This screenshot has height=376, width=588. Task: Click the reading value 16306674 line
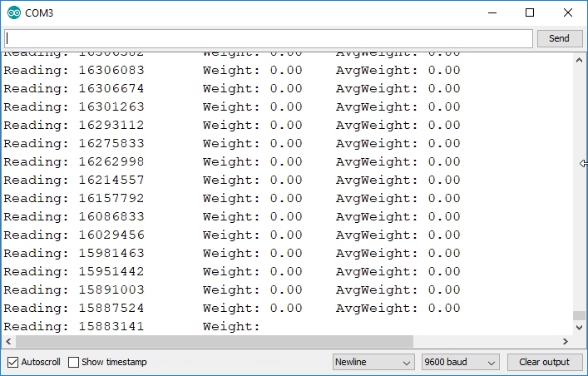(x=232, y=88)
